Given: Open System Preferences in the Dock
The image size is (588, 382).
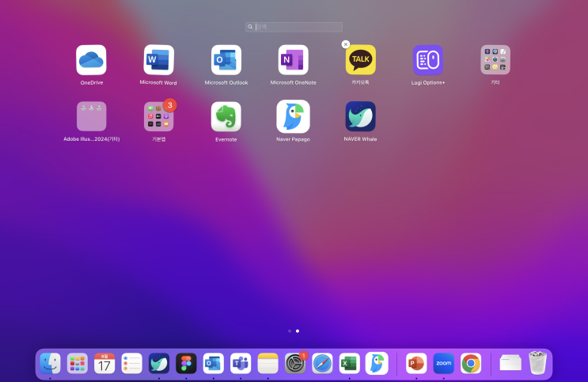Looking at the screenshot, I should pos(295,363).
